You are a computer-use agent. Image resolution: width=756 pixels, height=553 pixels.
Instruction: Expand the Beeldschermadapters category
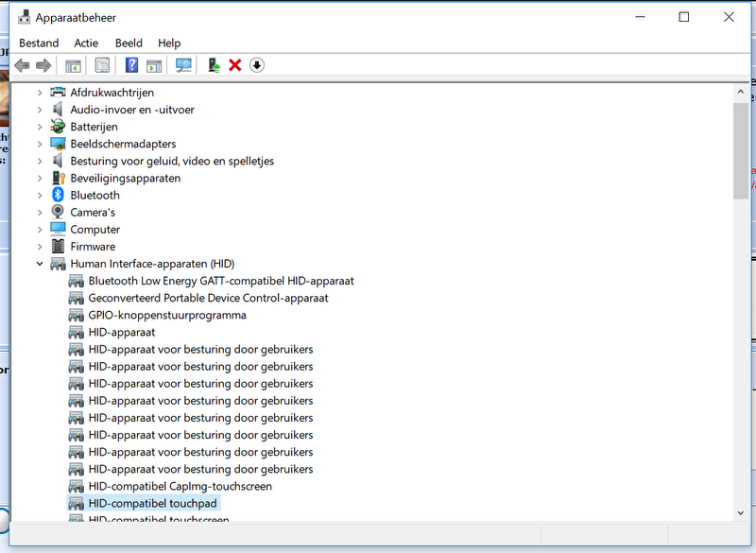coord(40,145)
